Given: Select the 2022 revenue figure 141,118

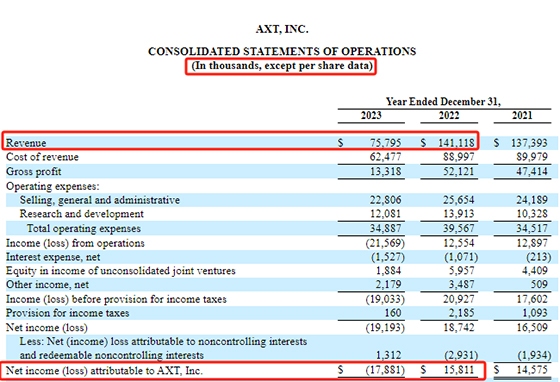Looking at the screenshot, I should click(x=456, y=143).
